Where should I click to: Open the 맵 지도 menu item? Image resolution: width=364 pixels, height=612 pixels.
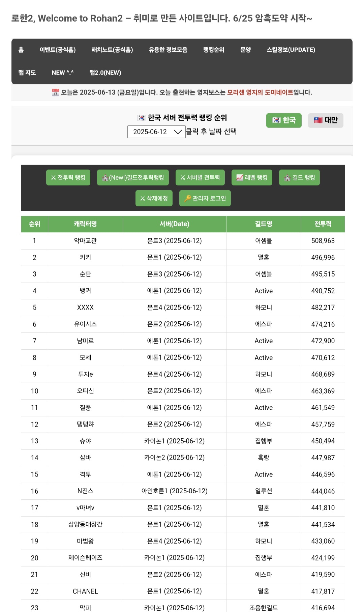27,72
